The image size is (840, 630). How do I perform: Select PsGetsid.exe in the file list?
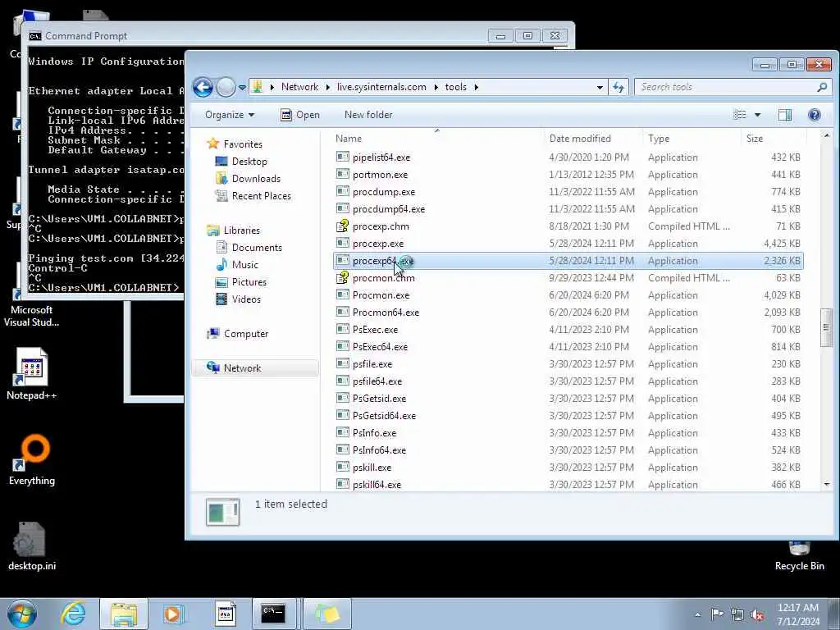click(x=568, y=398)
